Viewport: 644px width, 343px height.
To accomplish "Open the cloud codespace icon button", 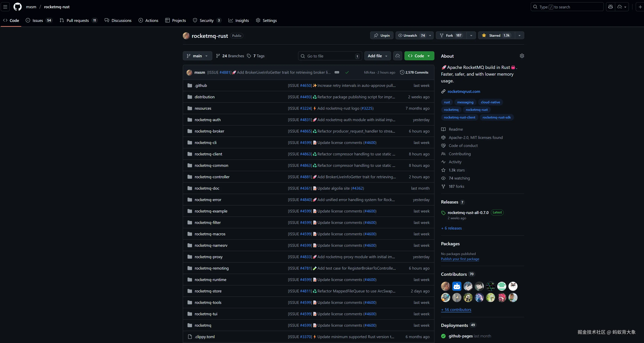I will 398,56.
